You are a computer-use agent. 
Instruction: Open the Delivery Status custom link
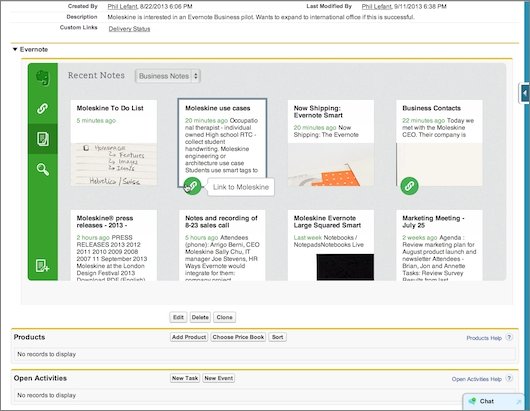[x=129, y=29]
